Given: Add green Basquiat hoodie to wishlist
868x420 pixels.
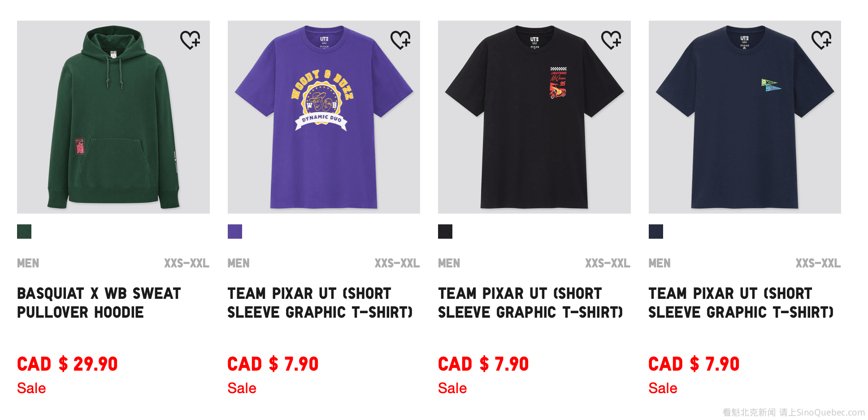Looking at the screenshot, I should point(190,40).
